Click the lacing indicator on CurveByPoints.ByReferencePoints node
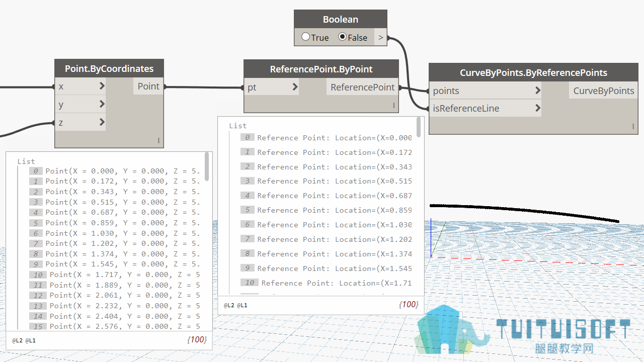Screen dimensions: 644x362 tap(633, 127)
